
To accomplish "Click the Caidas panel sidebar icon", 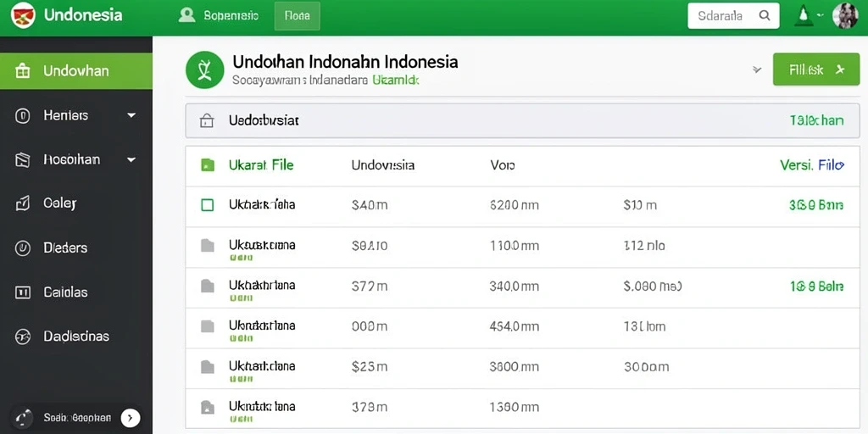I will coord(23,292).
